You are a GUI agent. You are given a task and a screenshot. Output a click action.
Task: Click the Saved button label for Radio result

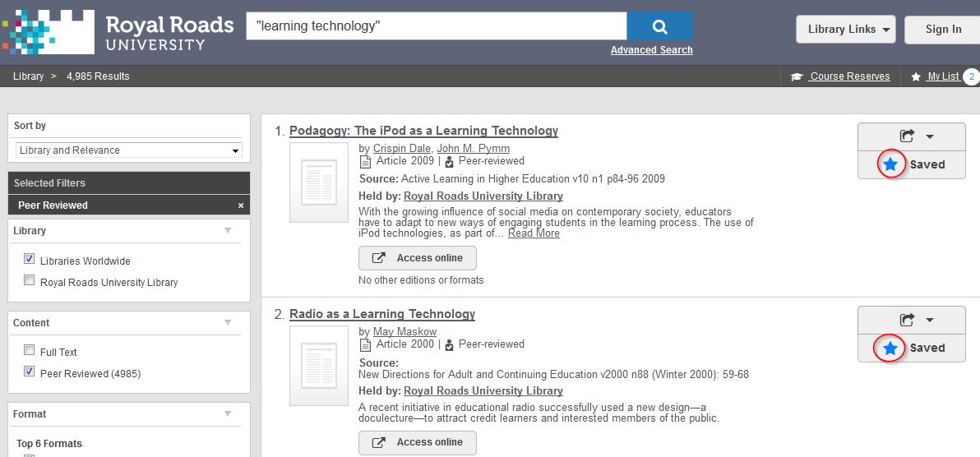pyautogui.click(x=927, y=349)
